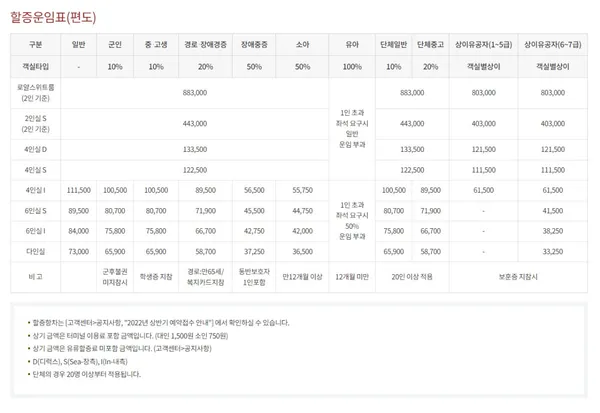600x413 pixels.
Task: Click the 133,500 fare in the merged 4인실 D cell
Action: click(x=195, y=149)
